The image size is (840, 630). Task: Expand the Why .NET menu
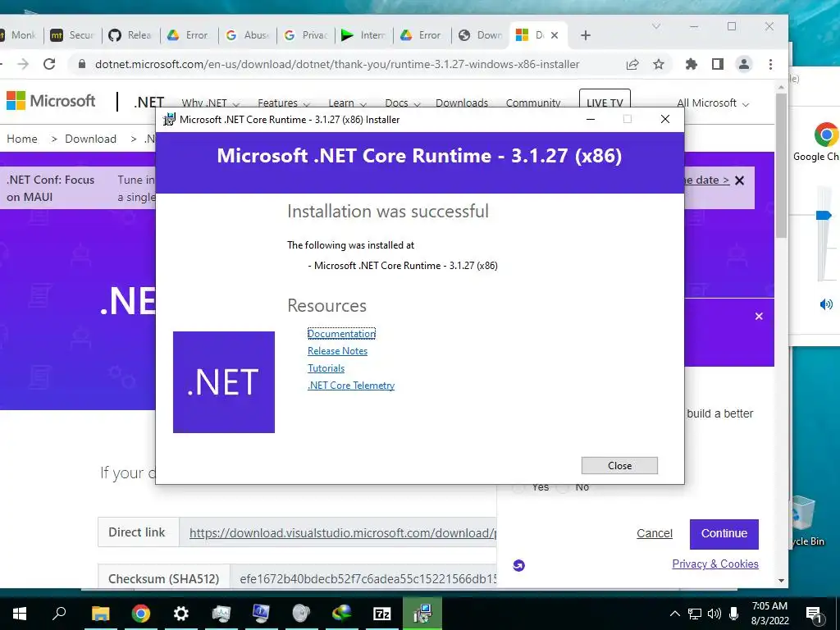pos(211,103)
